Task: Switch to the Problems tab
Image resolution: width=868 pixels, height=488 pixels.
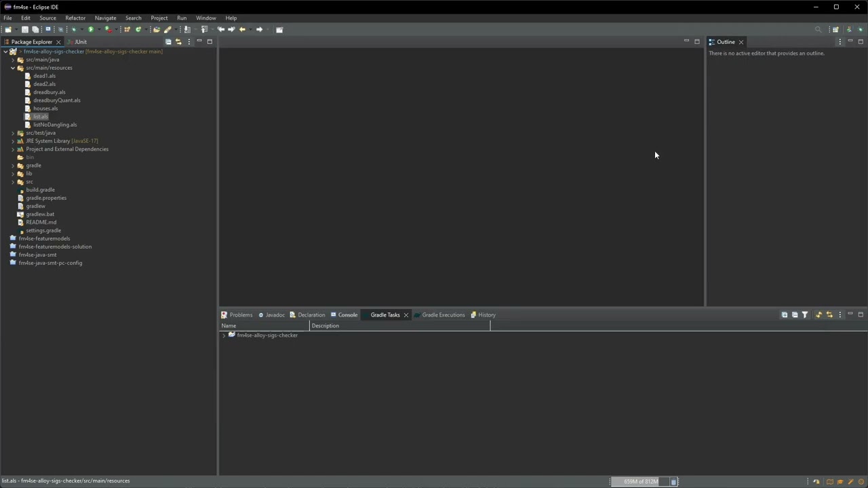Action: click(237, 314)
